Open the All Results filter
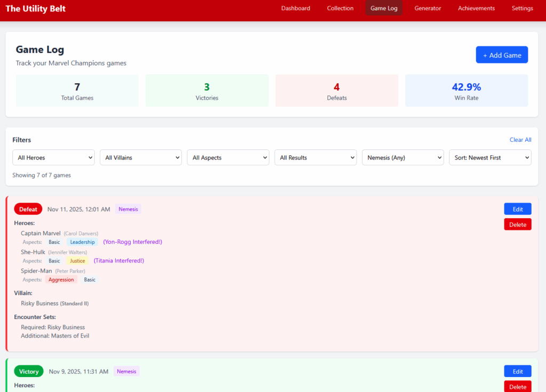Viewport: 546px width, 392px height. (315, 157)
